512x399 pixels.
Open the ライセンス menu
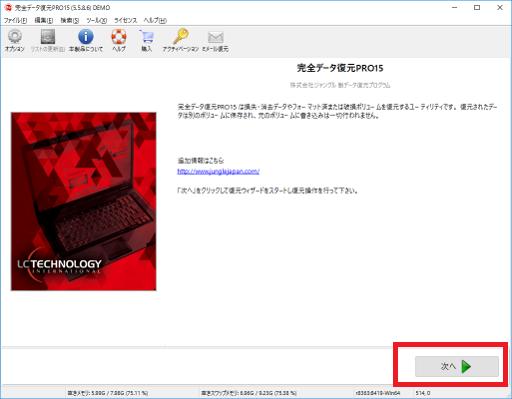pos(125,20)
